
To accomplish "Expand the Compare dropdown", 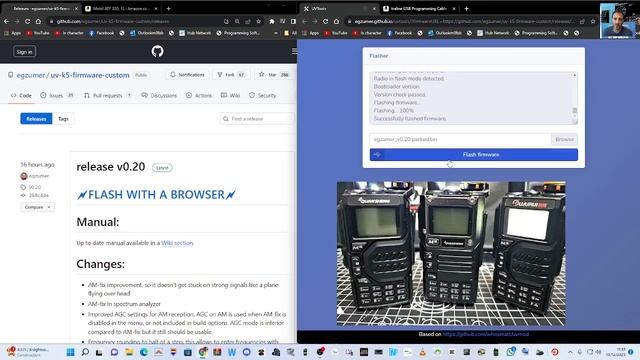I will tap(37, 207).
